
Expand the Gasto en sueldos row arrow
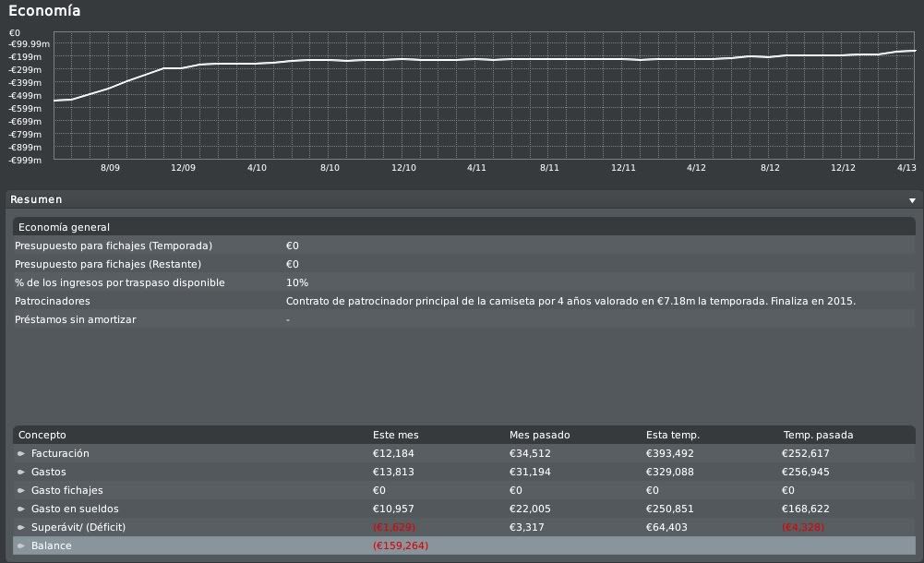click(21, 509)
